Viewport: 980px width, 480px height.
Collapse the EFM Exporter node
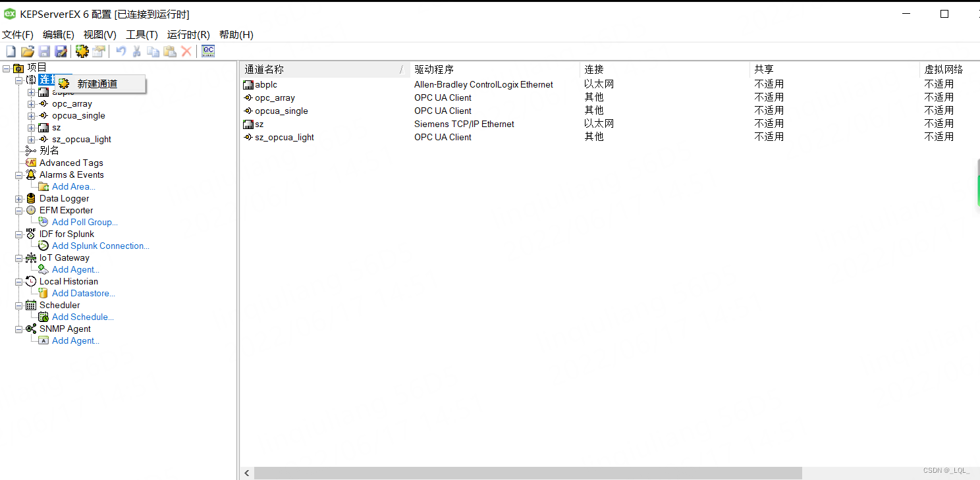(x=18, y=210)
